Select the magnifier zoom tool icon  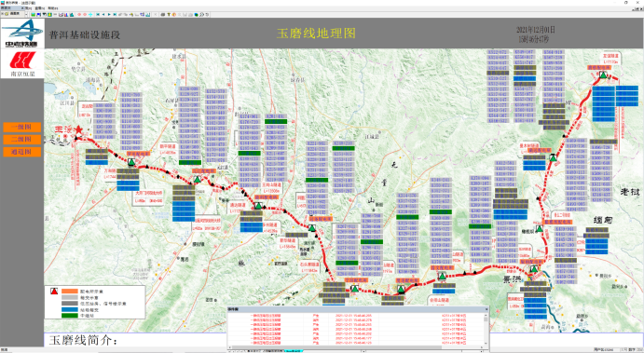click(201, 14)
